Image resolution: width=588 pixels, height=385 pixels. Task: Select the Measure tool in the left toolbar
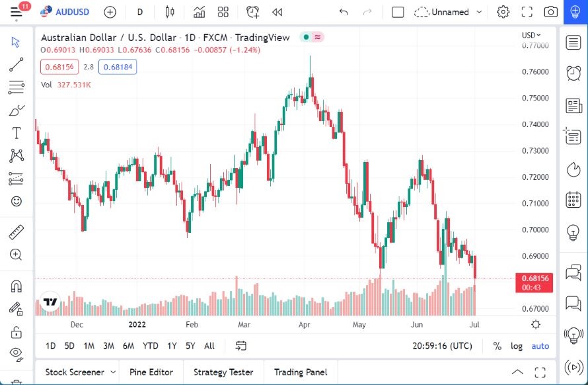[16, 232]
